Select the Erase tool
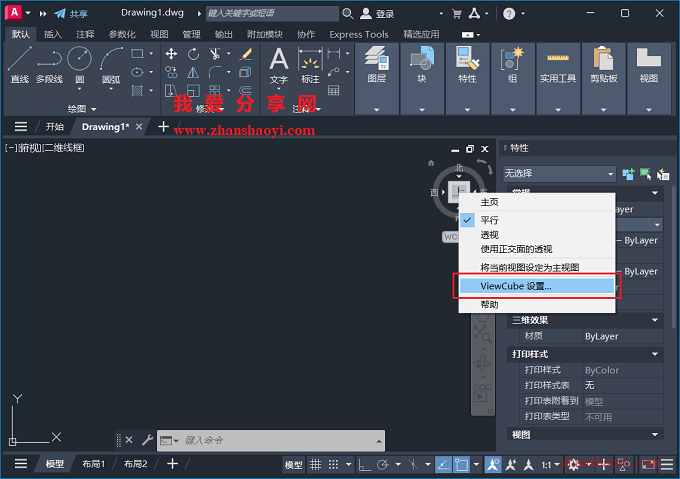The image size is (680, 479). tap(246, 54)
